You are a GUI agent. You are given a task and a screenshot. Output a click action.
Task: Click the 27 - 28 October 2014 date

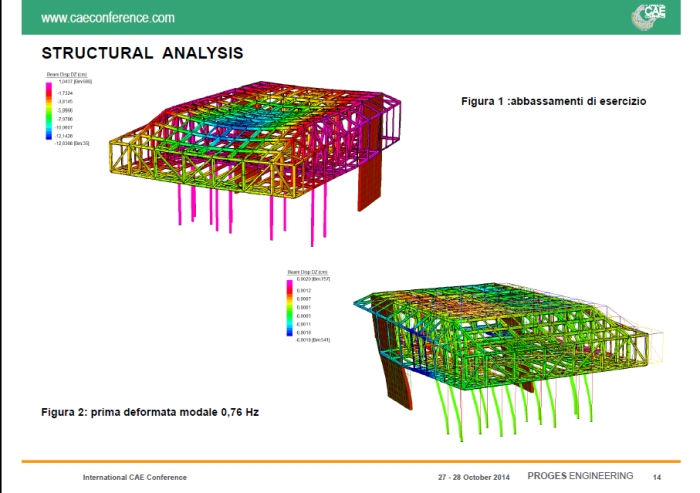point(473,477)
